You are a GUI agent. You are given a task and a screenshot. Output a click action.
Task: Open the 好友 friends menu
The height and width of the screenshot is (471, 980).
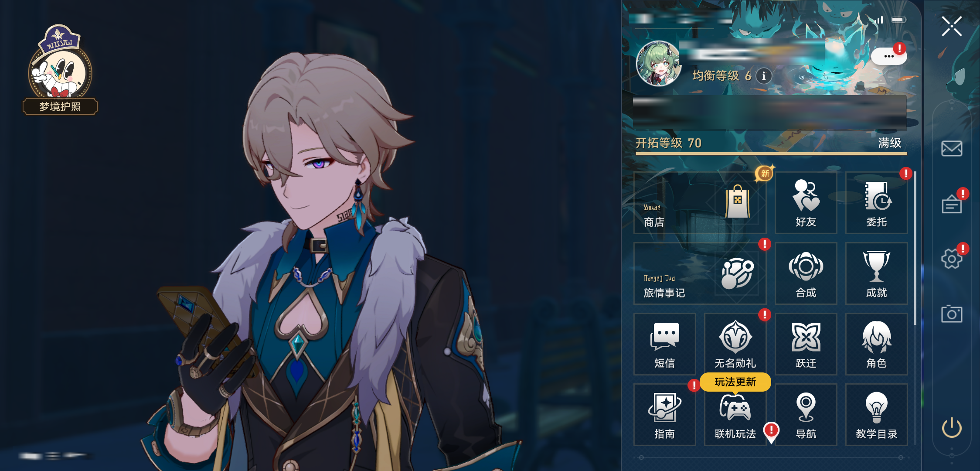pyautogui.click(x=806, y=203)
